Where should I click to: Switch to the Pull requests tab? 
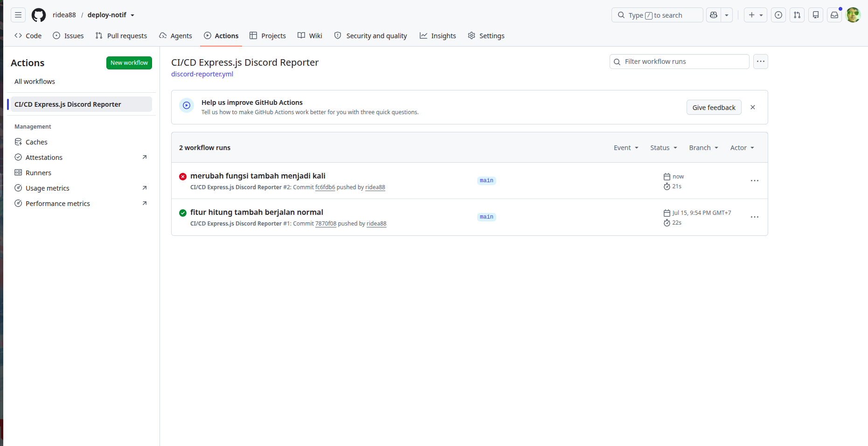click(121, 36)
